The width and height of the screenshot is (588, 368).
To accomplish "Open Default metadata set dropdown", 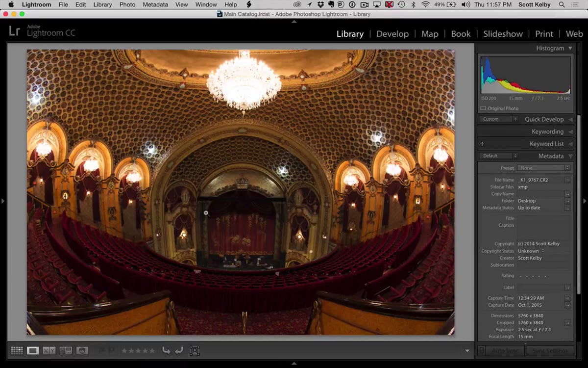I will click(x=498, y=156).
